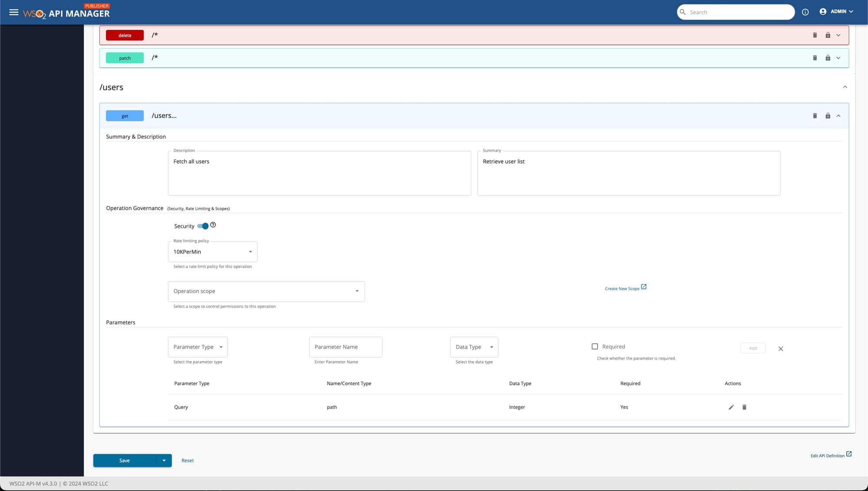
Task: Check the Required parameter checkbox
Action: tap(595, 346)
